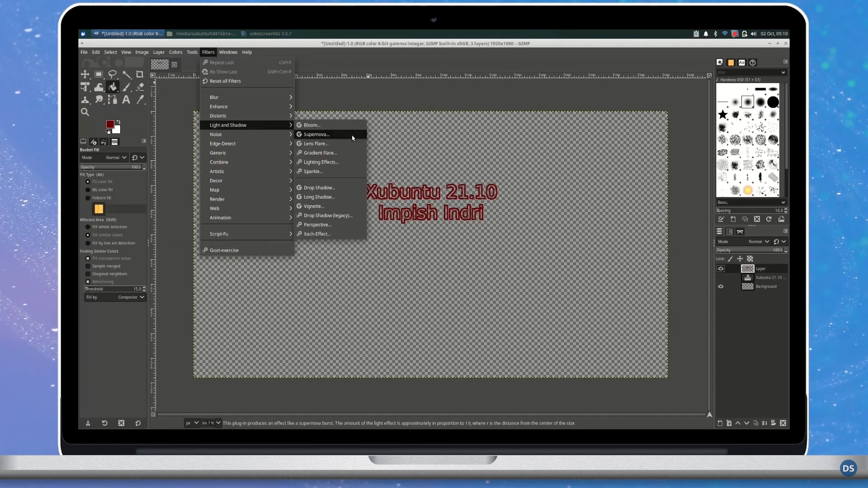Toggle lock pixels brush icon
868x488 pixels.
coord(730,259)
